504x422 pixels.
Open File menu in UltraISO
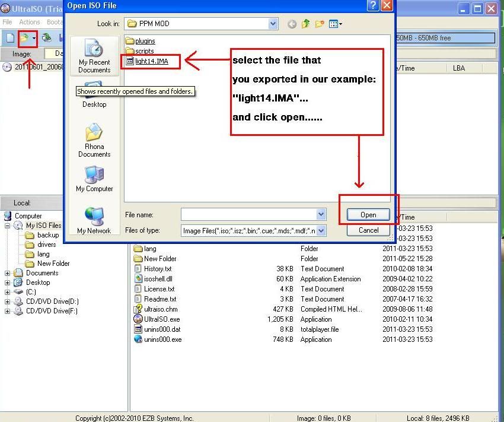pyautogui.click(x=7, y=22)
